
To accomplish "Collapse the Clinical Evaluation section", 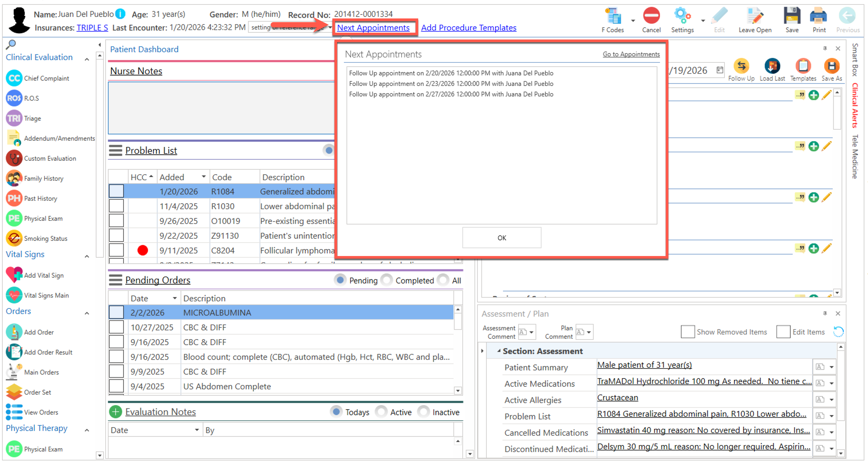I will click(x=87, y=59).
